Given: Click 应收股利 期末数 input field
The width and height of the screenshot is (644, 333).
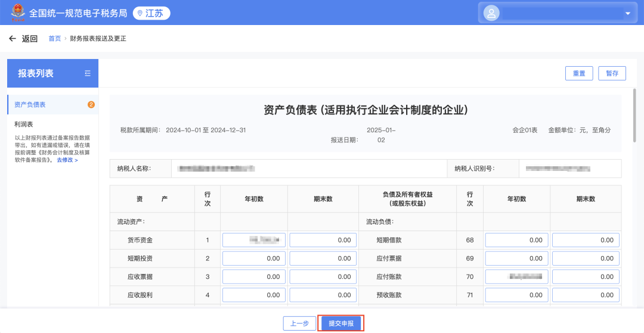Looking at the screenshot, I should tap(323, 295).
